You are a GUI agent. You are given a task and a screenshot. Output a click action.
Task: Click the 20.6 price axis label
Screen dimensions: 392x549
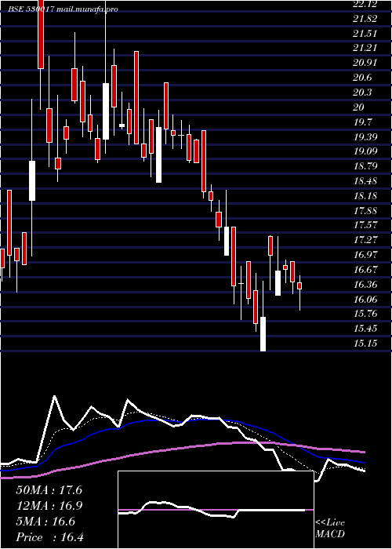point(362,78)
